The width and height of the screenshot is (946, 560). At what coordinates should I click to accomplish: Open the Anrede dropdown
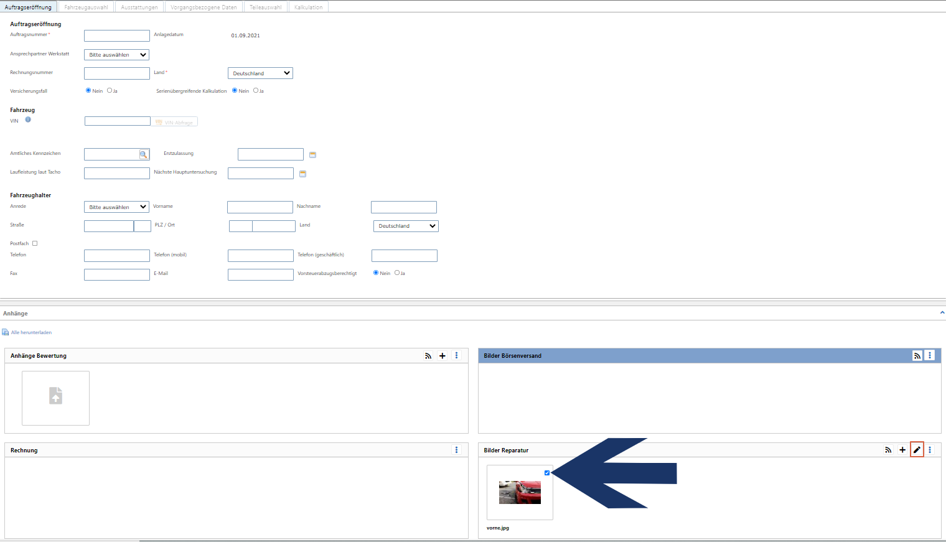click(x=117, y=207)
